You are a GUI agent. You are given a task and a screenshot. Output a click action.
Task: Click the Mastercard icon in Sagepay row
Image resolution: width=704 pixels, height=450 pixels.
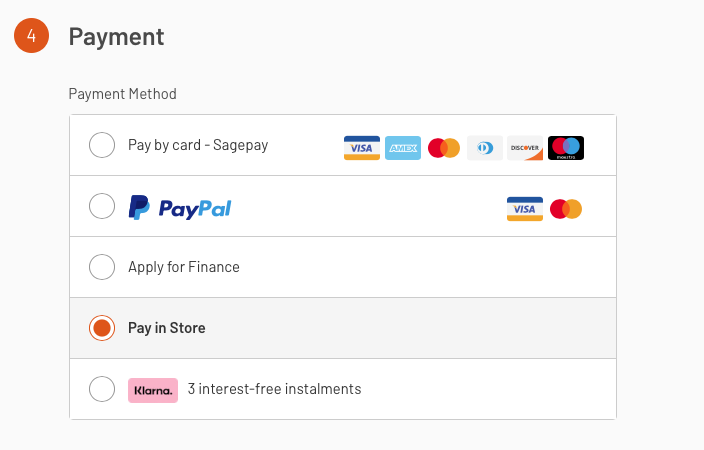(443, 148)
